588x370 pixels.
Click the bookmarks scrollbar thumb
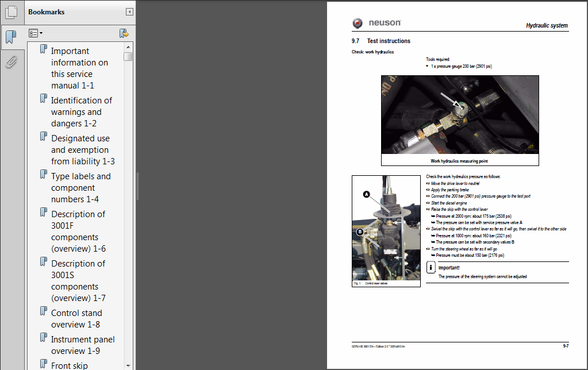pyautogui.click(x=128, y=57)
